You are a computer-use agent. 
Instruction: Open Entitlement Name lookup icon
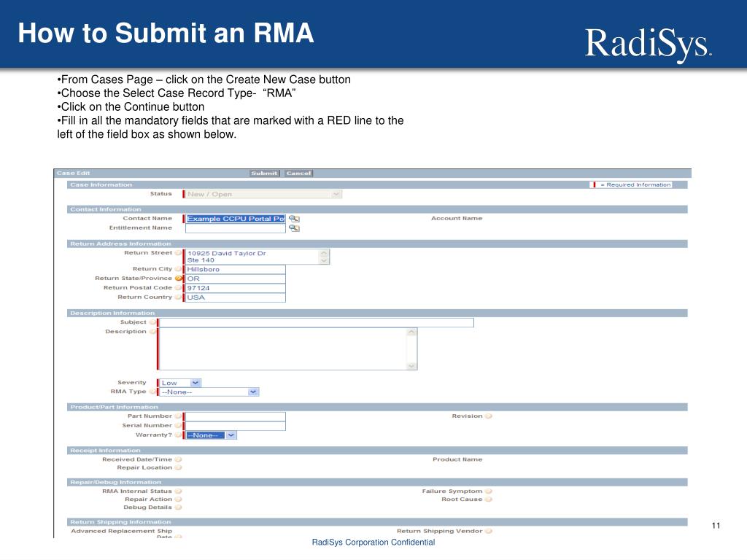click(x=294, y=228)
